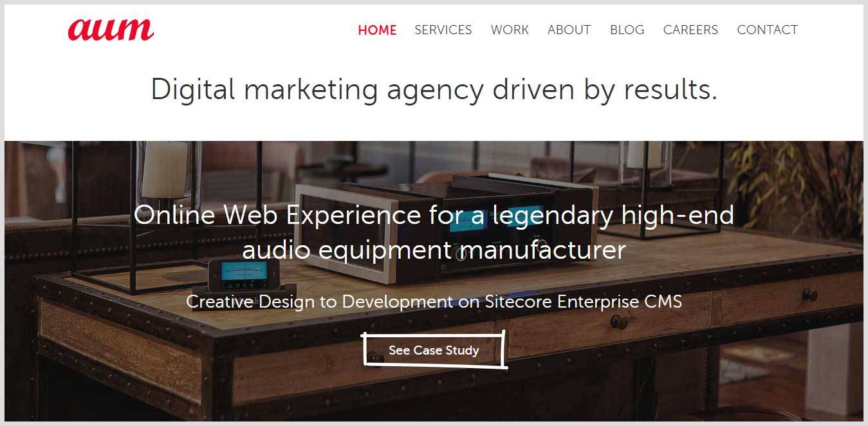Click the 'Online Web Experience' hero title
868x426 pixels.
pos(434,232)
